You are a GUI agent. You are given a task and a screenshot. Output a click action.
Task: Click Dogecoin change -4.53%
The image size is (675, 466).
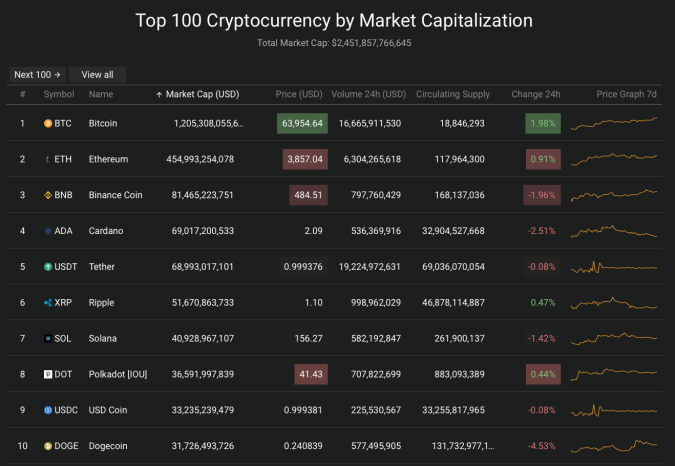tap(542, 446)
